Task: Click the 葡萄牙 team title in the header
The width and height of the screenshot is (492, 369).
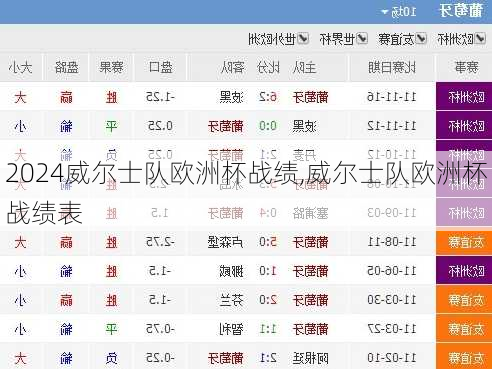Action: pyautogui.click(x=461, y=11)
